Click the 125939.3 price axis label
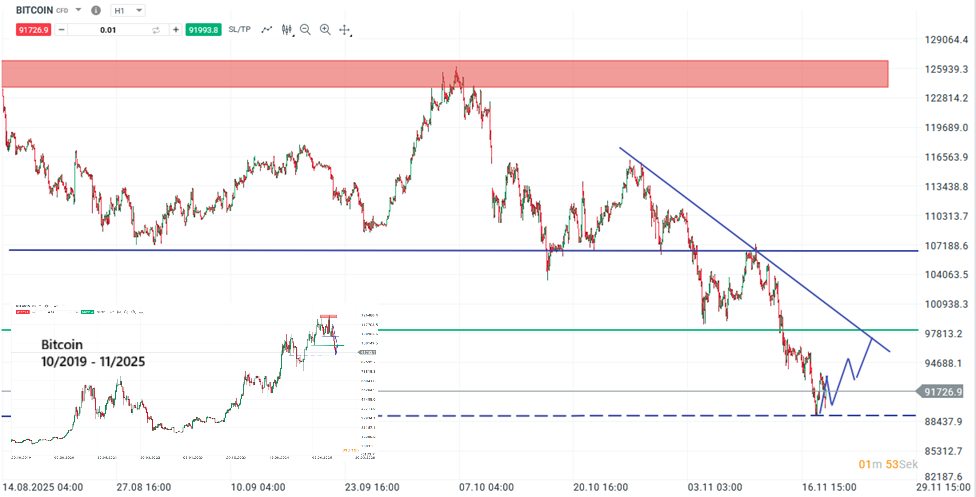 pos(946,69)
